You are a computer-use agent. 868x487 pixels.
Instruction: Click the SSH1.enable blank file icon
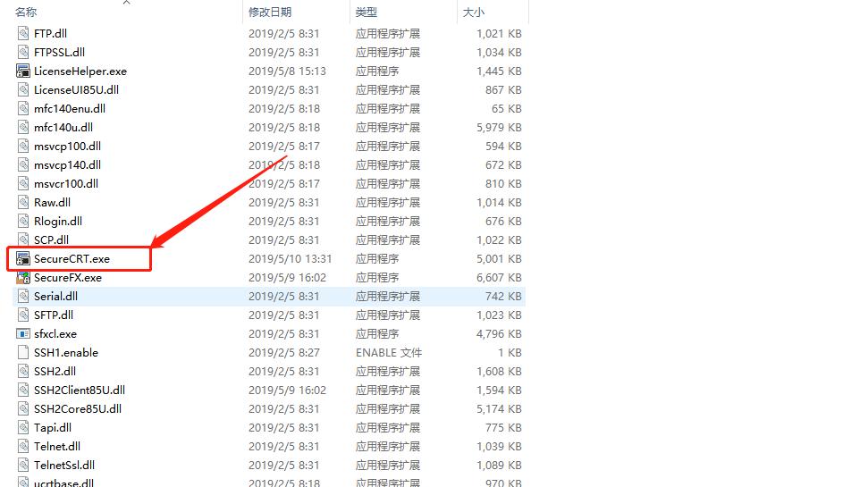[22, 353]
